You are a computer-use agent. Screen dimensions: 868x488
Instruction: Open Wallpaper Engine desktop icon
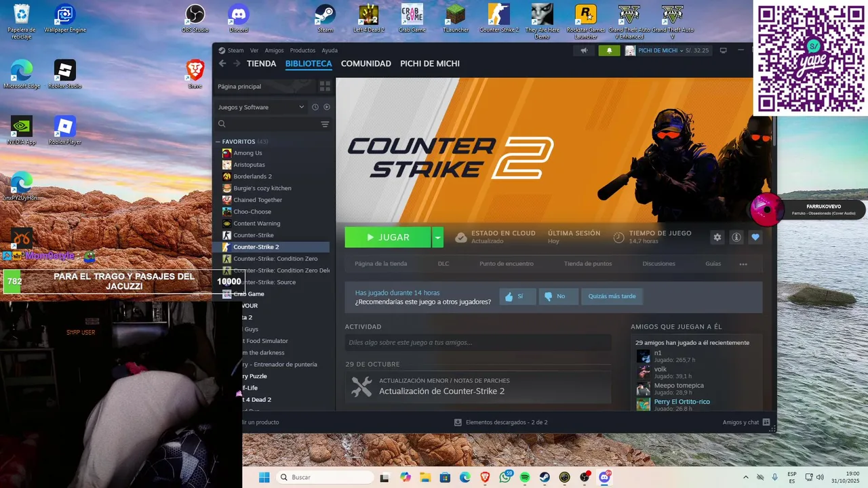65,18
